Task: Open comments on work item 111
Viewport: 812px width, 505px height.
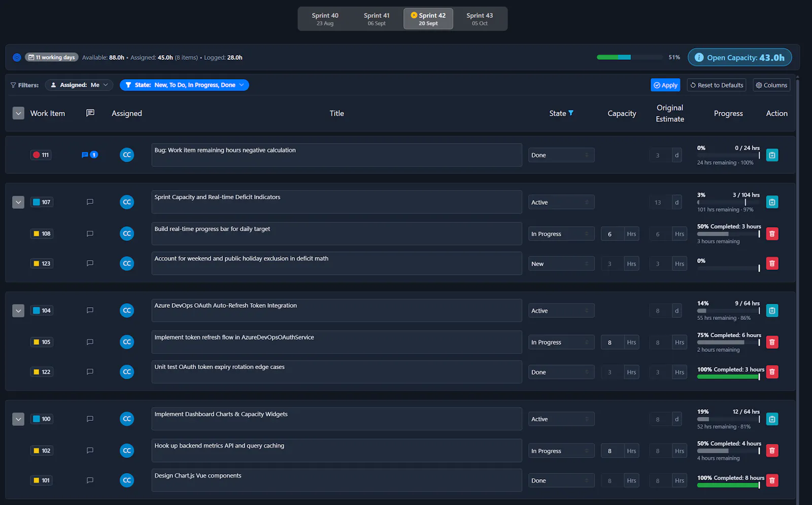Action: tap(89, 155)
